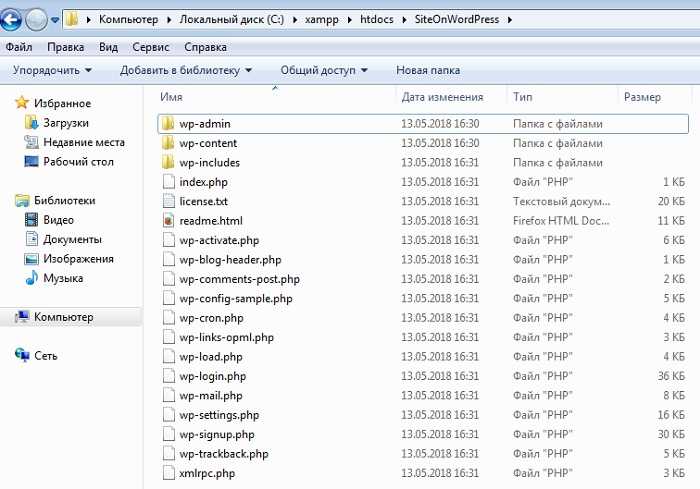The width and height of the screenshot is (700, 489).
Task: Sort by Дата изменения column header
Action: 442,97
